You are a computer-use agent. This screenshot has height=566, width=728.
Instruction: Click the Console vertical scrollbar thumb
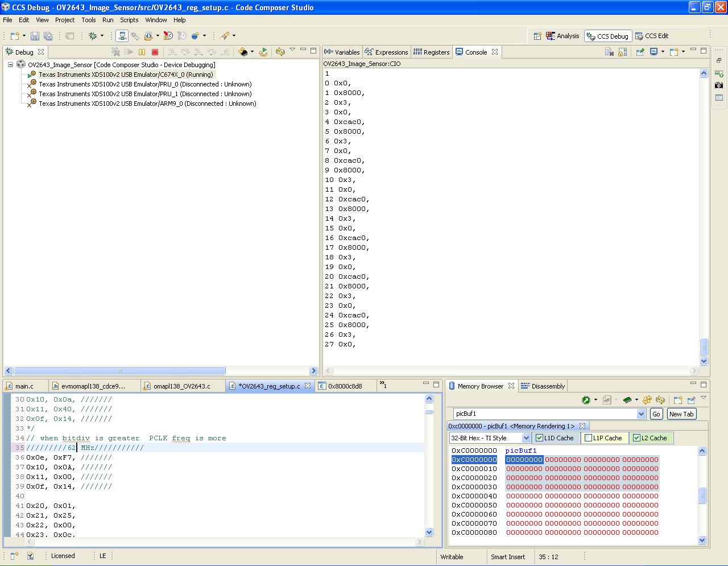pos(704,346)
